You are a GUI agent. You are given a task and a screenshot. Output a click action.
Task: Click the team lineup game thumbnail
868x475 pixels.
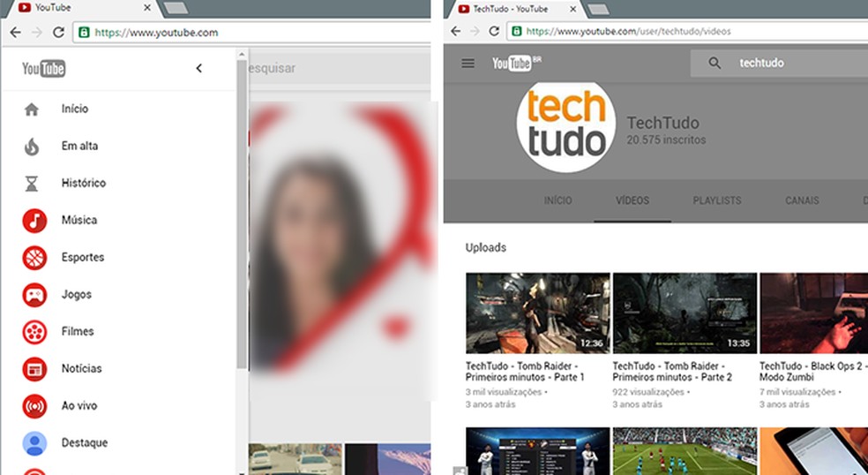(537, 451)
